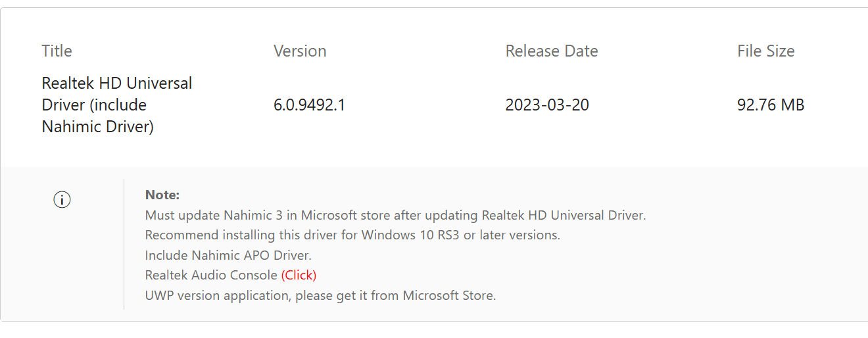This screenshot has width=868, height=338.
Task: Click the File Size column header
Action: coord(766,51)
